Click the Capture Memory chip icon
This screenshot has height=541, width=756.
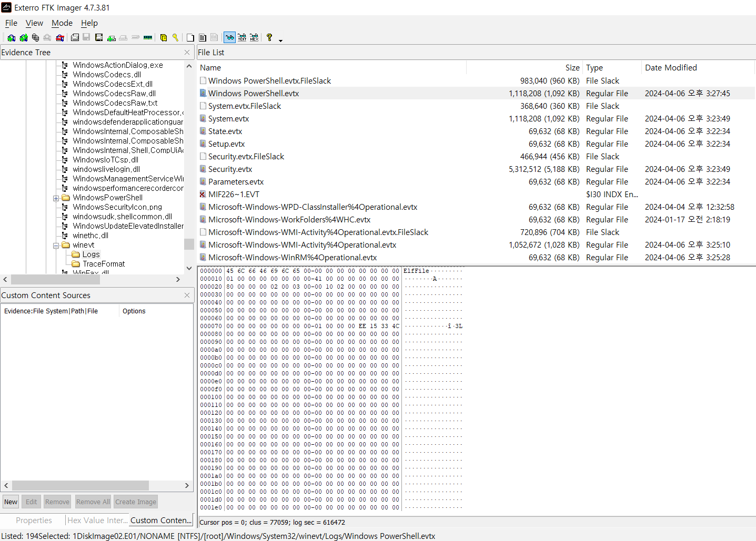click(x=148, y=37)
